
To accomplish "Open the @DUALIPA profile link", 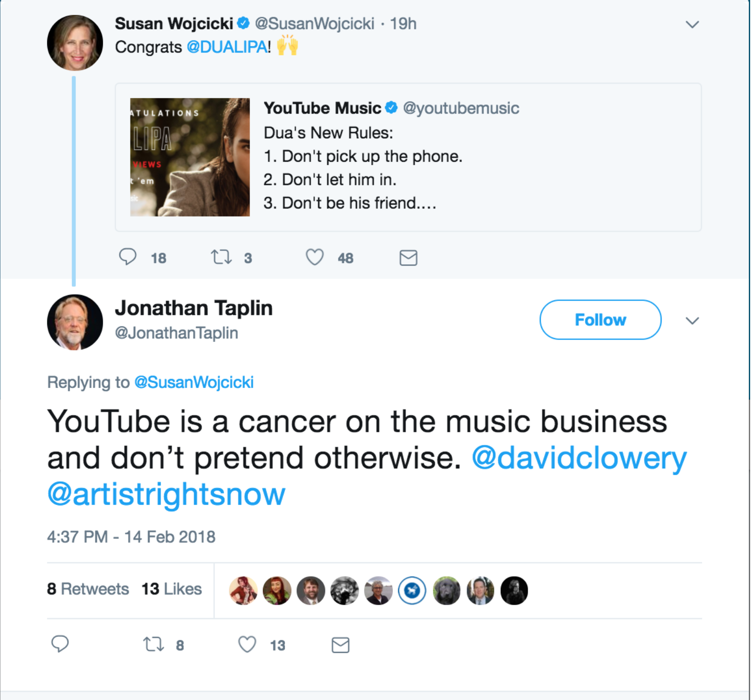I will point(226,47).
